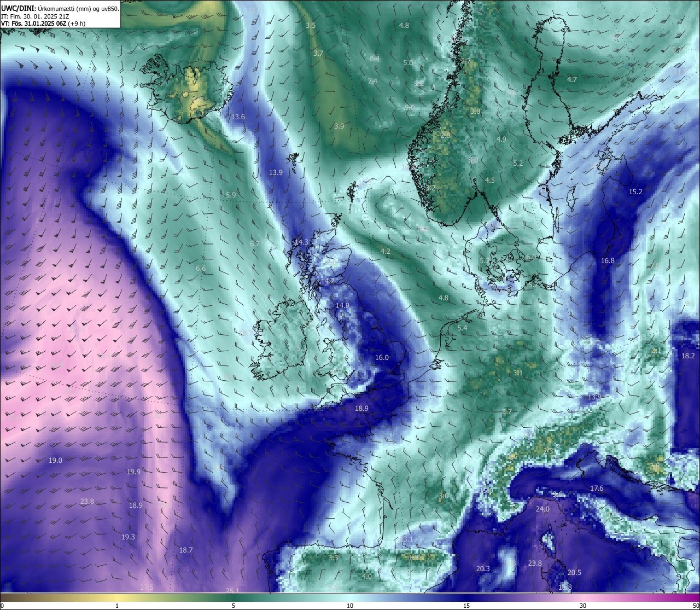Viewport: 700px width, 610px height.
Task: Click the 5.4 value near the Dutch coast
Action: (x=462, y=328)
